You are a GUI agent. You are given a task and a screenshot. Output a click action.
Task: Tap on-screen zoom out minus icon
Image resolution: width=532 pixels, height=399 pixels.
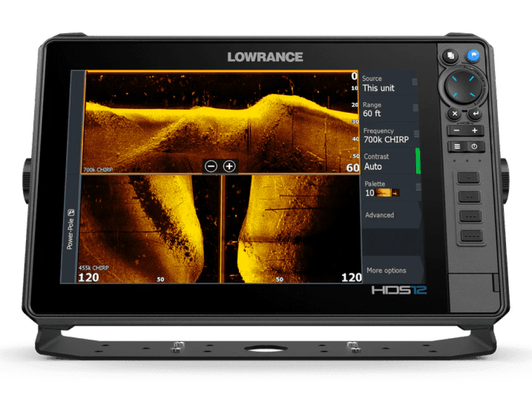coord(211,166)
